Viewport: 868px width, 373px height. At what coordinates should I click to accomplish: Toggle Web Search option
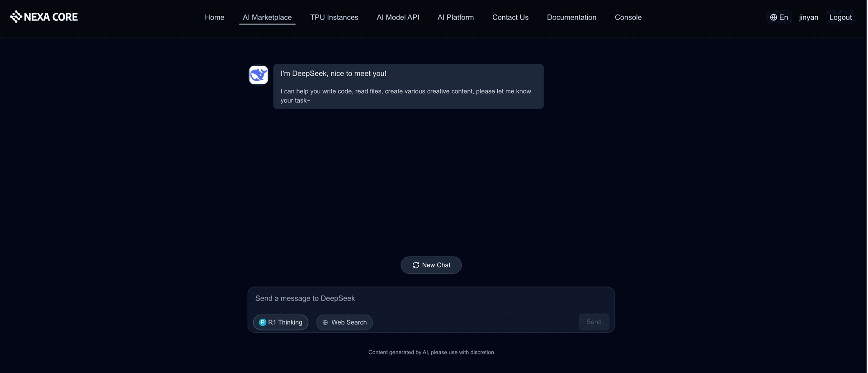click(344, 322)
